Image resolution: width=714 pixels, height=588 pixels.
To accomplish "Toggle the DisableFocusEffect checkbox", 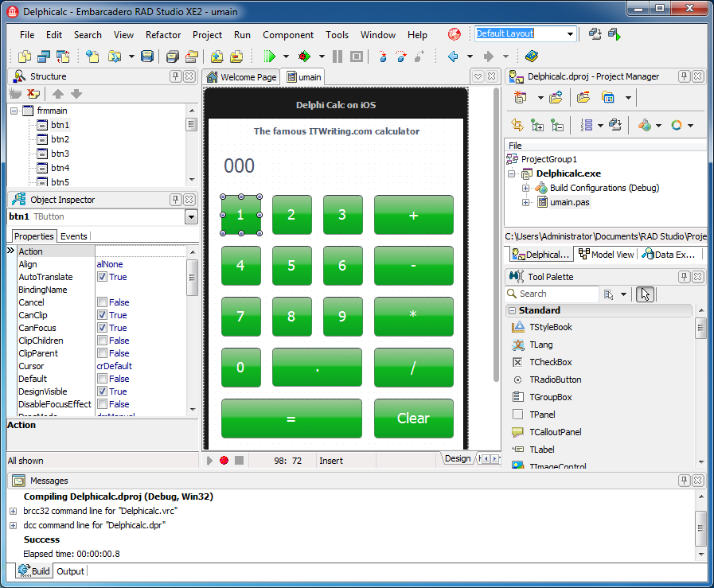I will click(103, 404).
